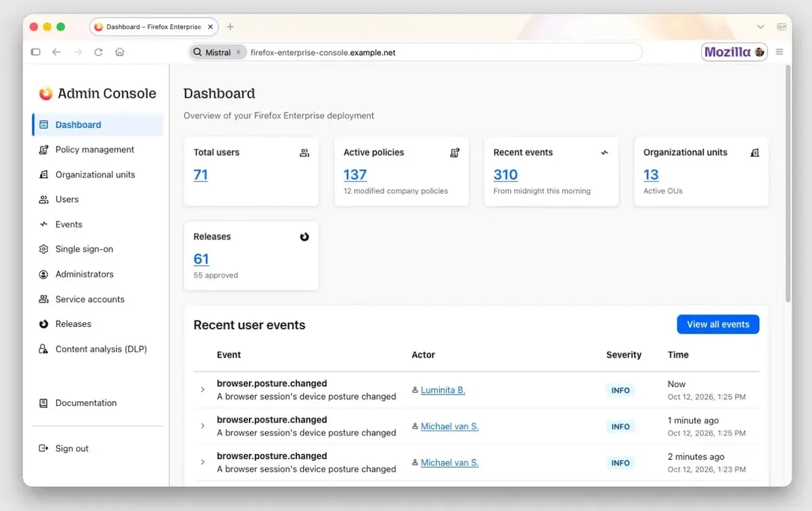Click the Time column header
Image resolution: width=812 pixels, height=511 pixels.
(x=678, y=355)
